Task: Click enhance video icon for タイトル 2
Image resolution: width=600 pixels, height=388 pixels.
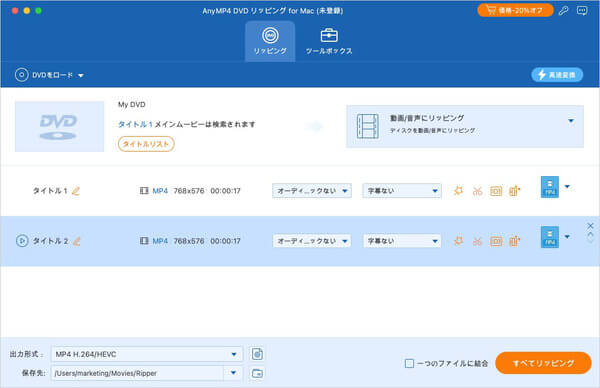Action: pos(514,241)
